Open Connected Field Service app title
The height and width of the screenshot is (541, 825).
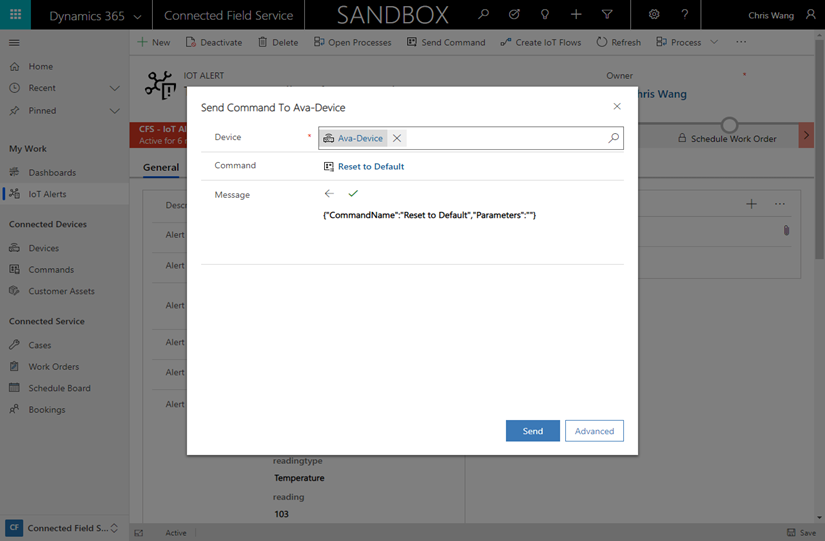tap(228, 16)
